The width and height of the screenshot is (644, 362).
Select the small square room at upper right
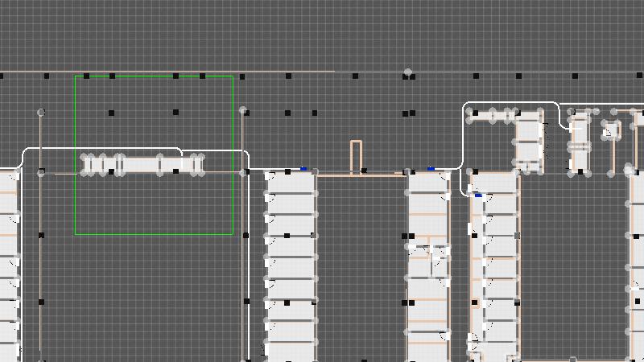(612, 130)
